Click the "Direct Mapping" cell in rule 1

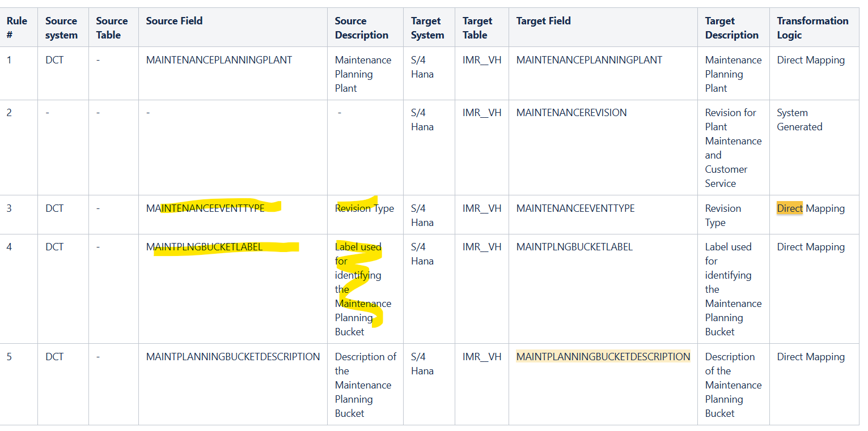[811, 60]
